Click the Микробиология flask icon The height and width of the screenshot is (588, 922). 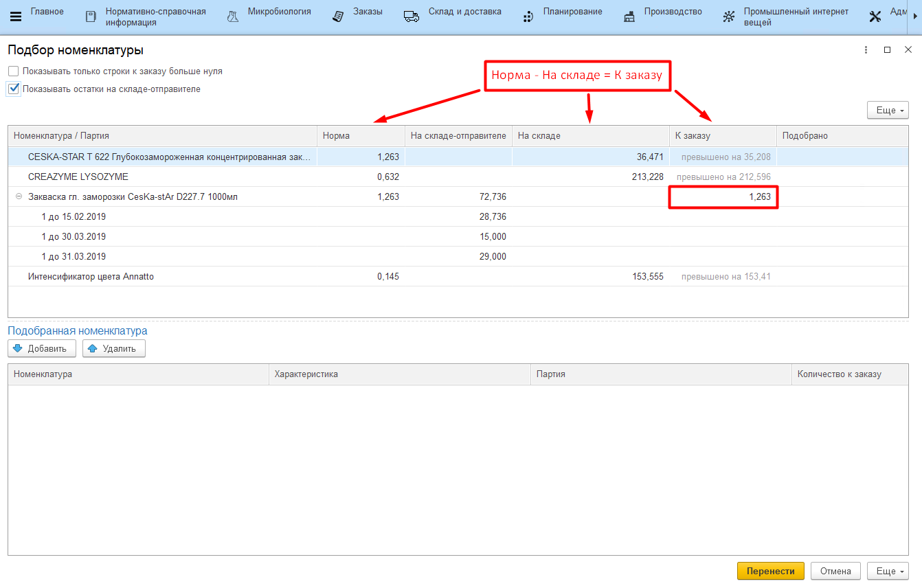click(x=233, y=16)
